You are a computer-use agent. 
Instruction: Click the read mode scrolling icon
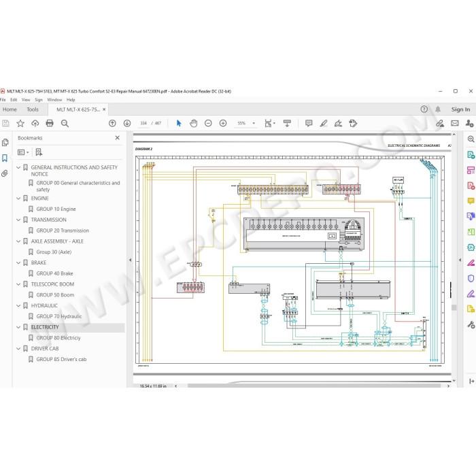click(287, 123)
